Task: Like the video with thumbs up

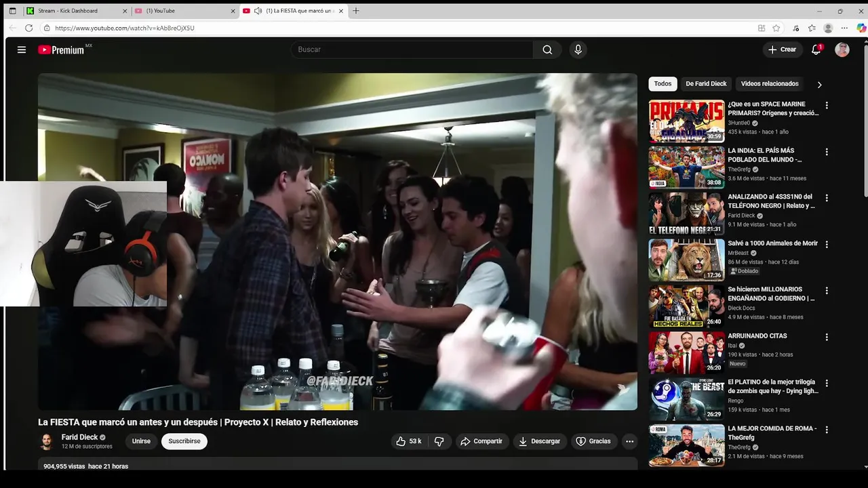Action: tap(409, 441)
